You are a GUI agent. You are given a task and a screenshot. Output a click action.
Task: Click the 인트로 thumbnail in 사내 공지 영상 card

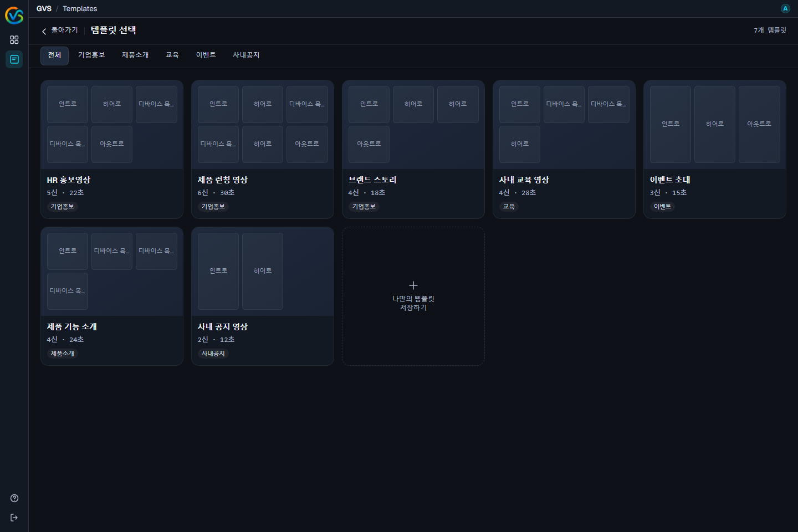point(218,271)
